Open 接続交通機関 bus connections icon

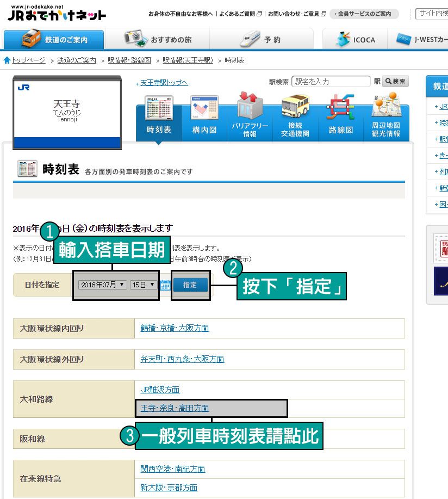[x=295, y=116]
